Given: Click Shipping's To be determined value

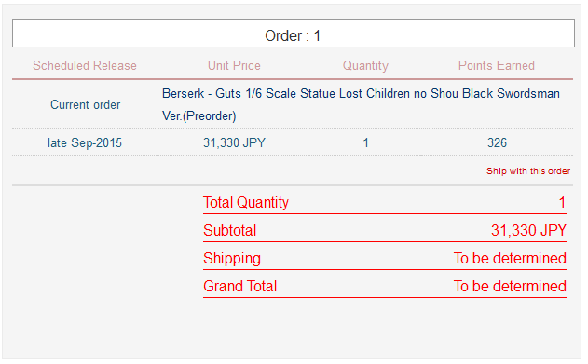Looking at the screenshot, I should pos(510,259).
